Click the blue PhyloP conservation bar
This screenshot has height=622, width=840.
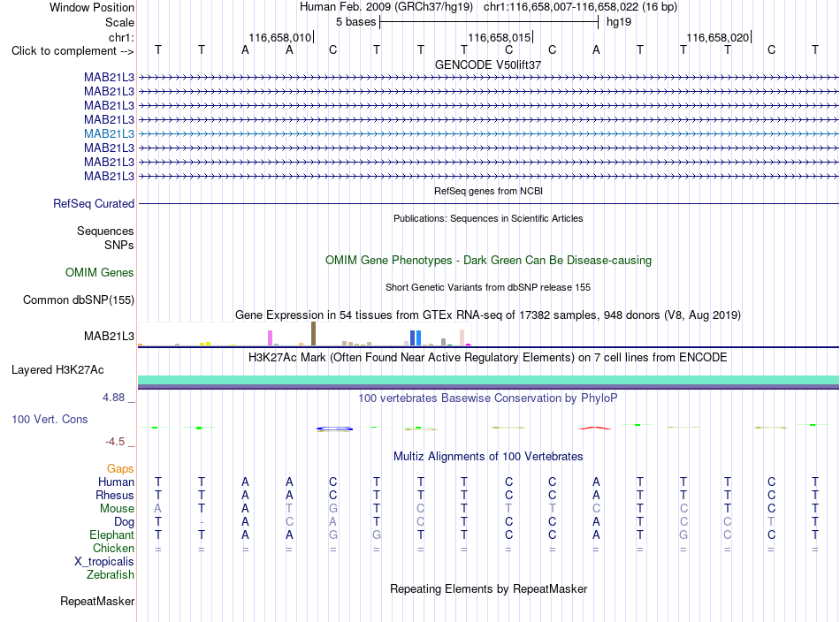pyautogui.click(x=334, y=429)
